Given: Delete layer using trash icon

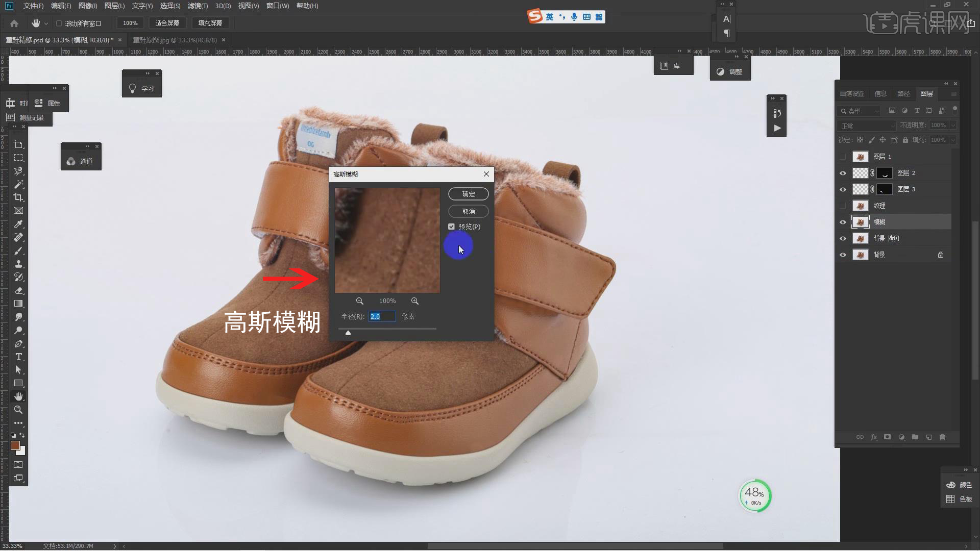Looking at the screenshot, I should [x=943, y=437].
